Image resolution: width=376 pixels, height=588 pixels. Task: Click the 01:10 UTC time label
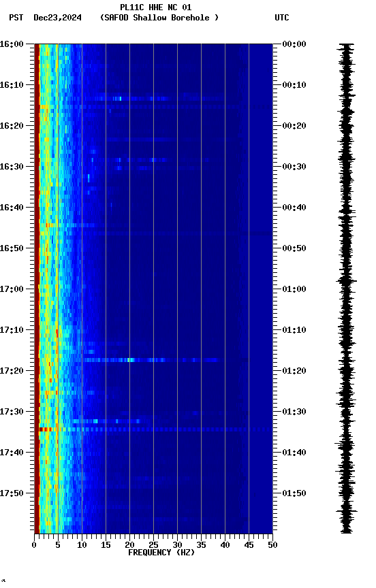(x=294, y=330)
